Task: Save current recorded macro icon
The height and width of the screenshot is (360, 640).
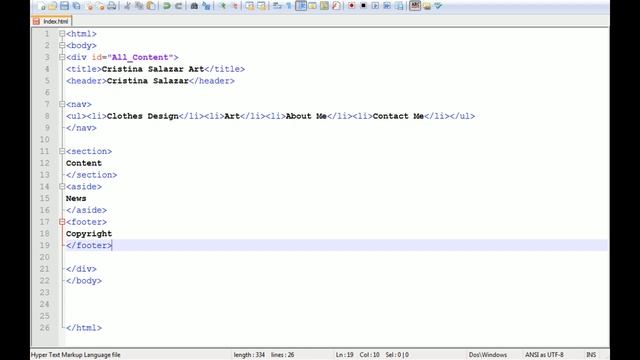Action: 399,6
